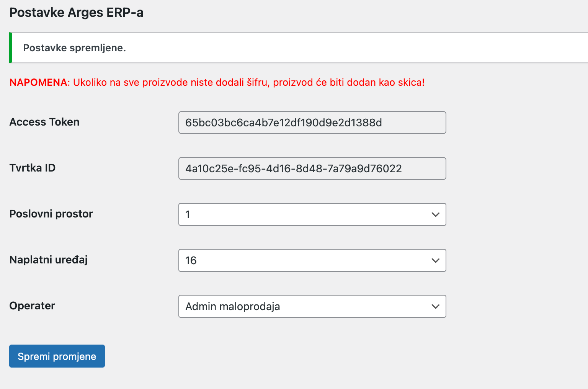
Task: Click the Poslovni prostor label
Action: click(51, 214)
